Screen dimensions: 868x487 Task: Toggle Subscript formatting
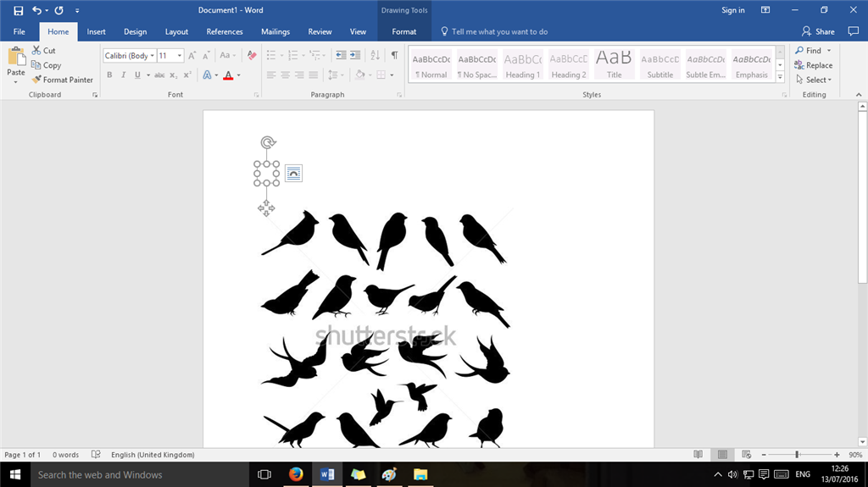(173, 75)
